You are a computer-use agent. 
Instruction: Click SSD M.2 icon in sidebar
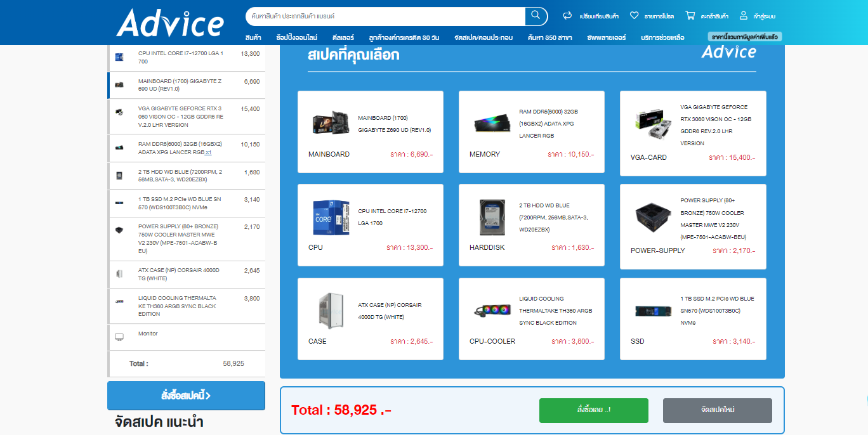point(119,203)
